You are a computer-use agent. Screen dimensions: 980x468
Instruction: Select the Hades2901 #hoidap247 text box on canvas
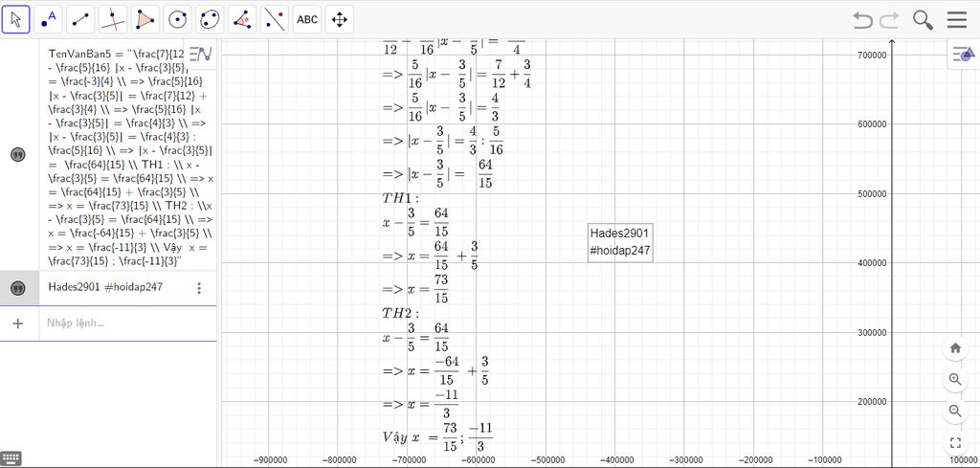[x=620, y=242]
